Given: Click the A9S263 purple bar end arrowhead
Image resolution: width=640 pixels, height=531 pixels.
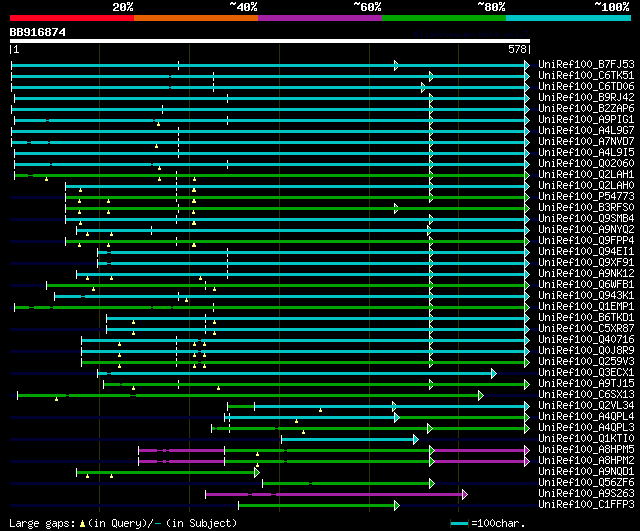Looking at the screenshot, I should (464, 495).
